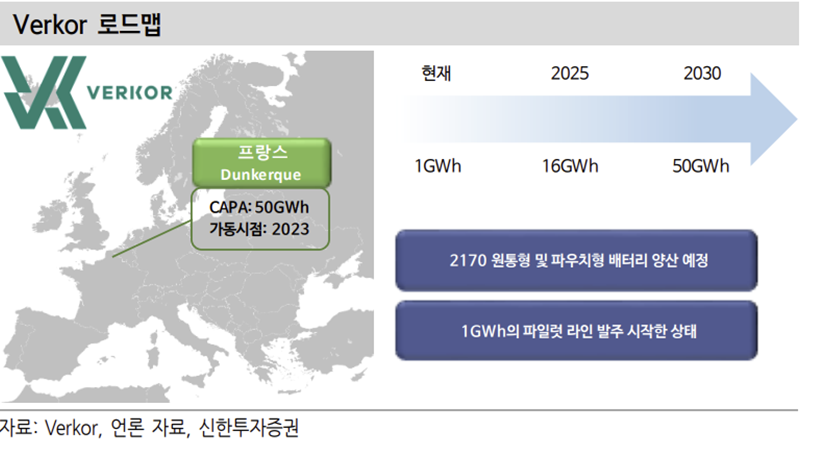Click the Verkor 로드맵 title
This screenshot has width=822, height=453.
[88, 24]
